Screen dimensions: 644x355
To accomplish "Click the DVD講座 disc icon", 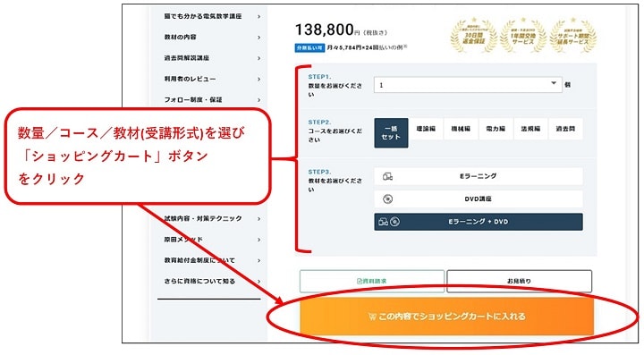I will click(387, 199).
